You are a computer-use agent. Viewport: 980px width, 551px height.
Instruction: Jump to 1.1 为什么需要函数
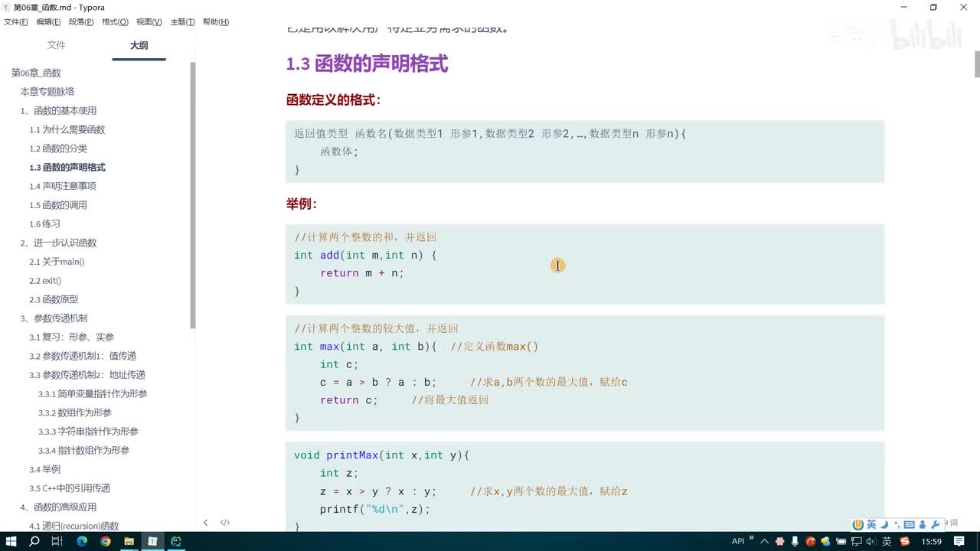pos(67,129)
